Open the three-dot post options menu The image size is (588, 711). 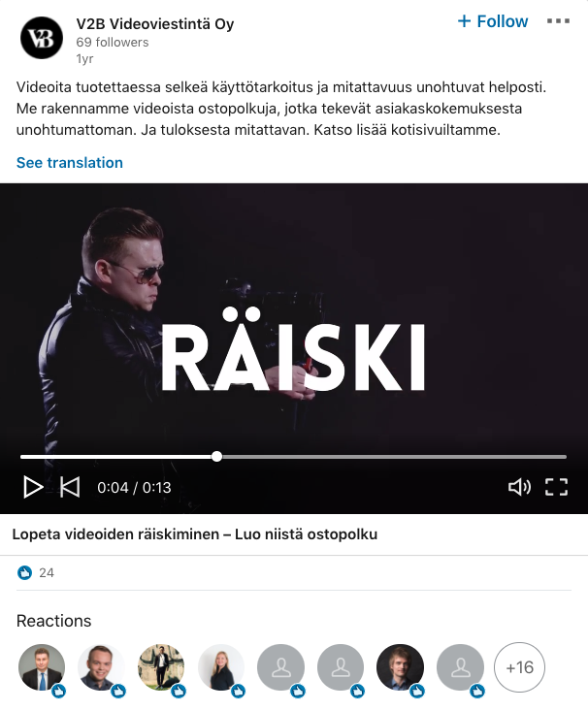click(x=558, y=21)
